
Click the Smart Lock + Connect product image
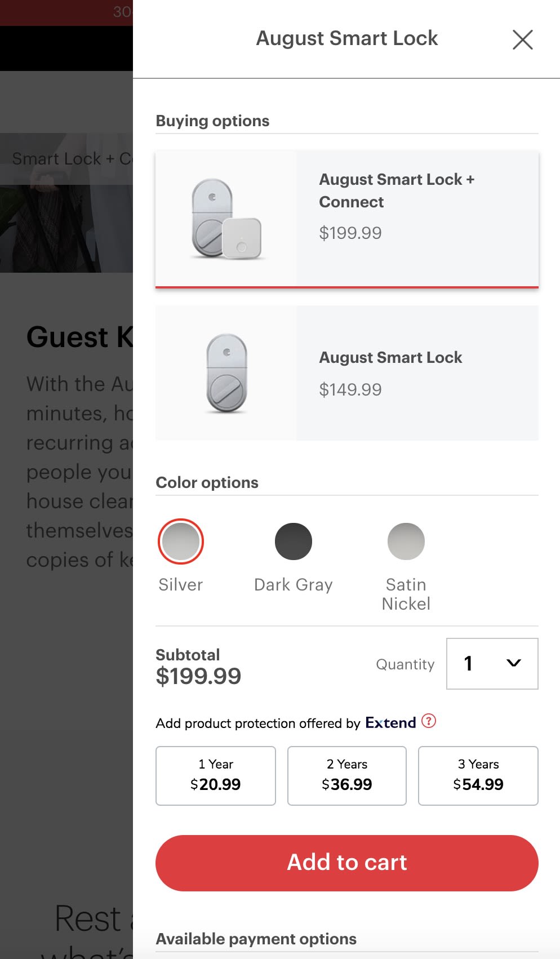coord(226,219)
